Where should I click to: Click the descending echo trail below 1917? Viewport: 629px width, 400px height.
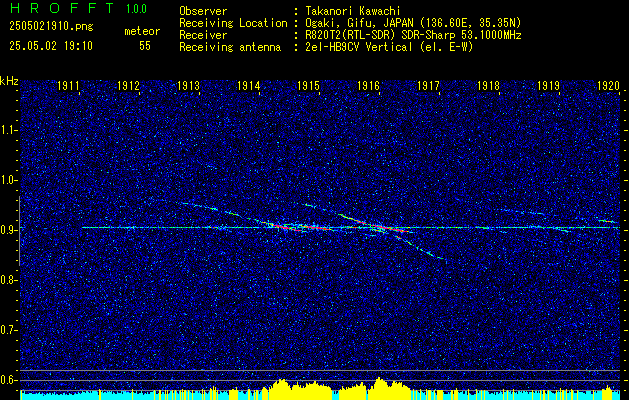pos(421,249)
